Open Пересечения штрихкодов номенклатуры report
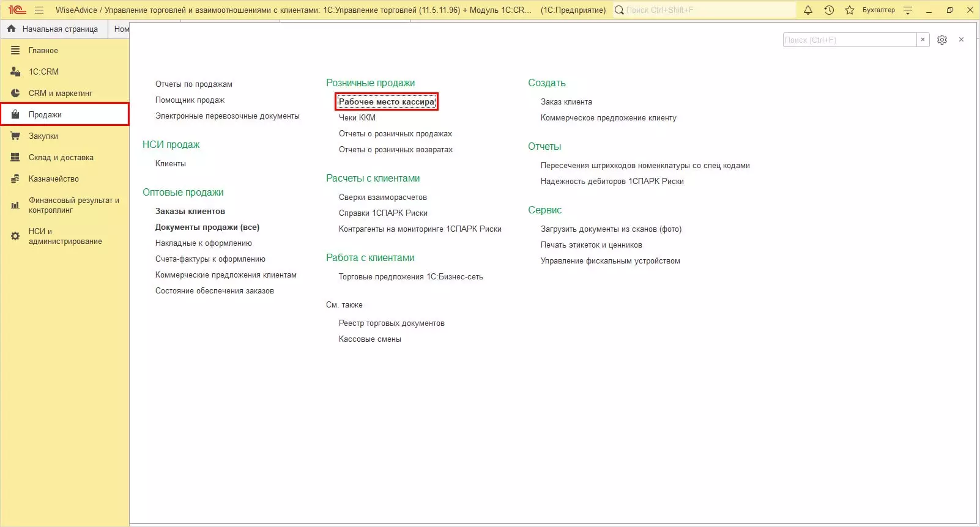Viewport: 980px width, 527px height. pos(645,166)
